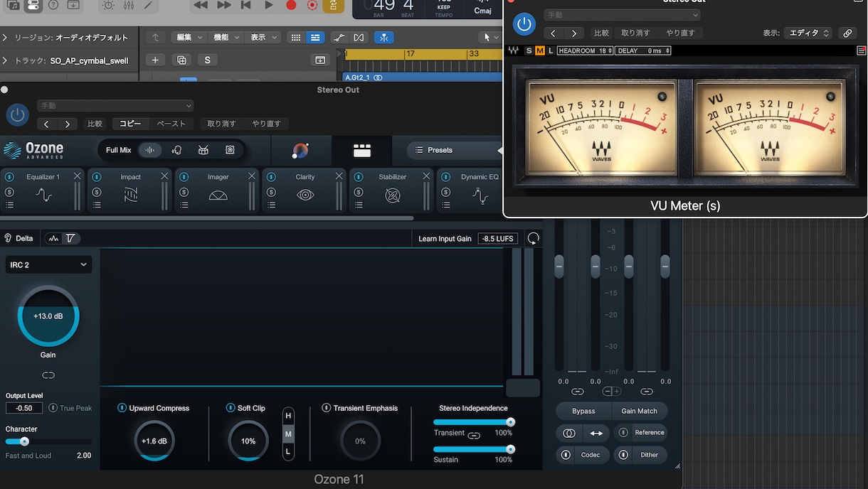
Task: Click the Logic play button
Action: click(268, 5)
